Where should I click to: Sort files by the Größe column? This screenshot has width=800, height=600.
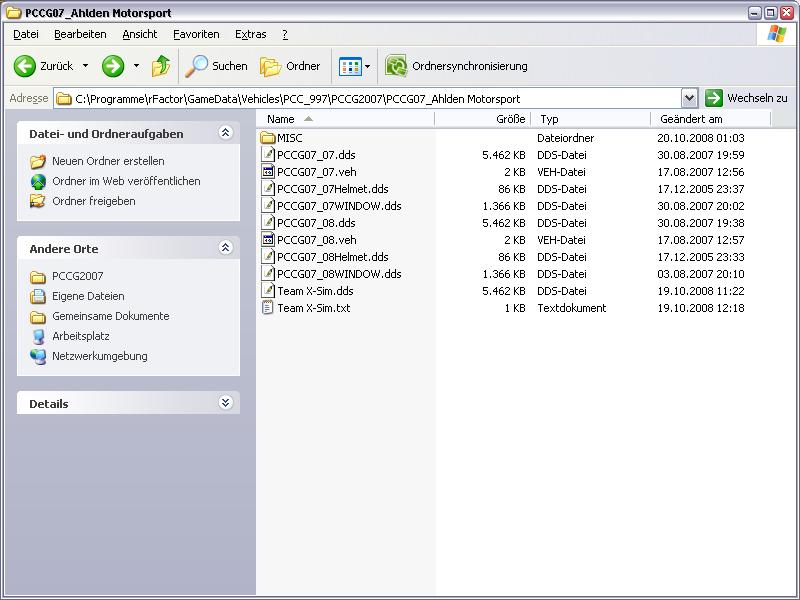pos(483,119)
